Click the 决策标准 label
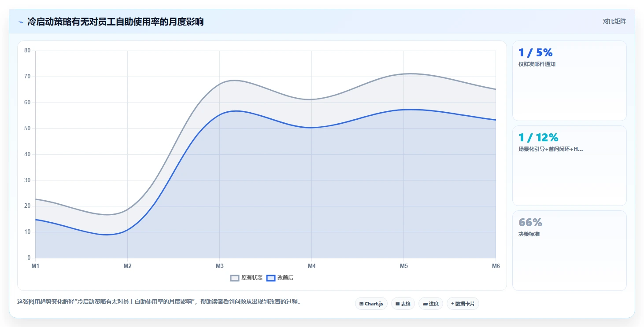 (529, 234)
